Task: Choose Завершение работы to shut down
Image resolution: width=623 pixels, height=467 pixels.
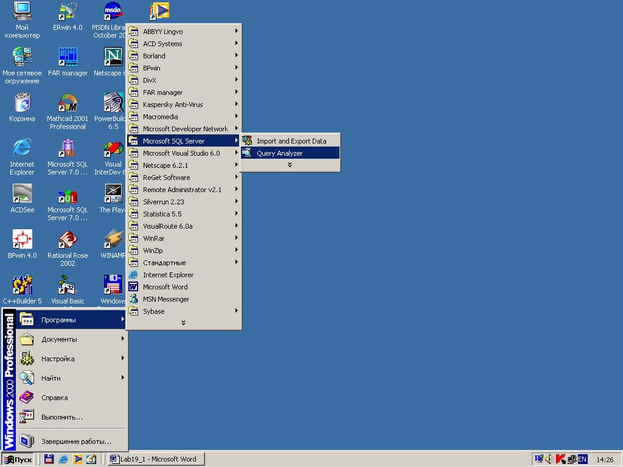Action: coord(75,440)
